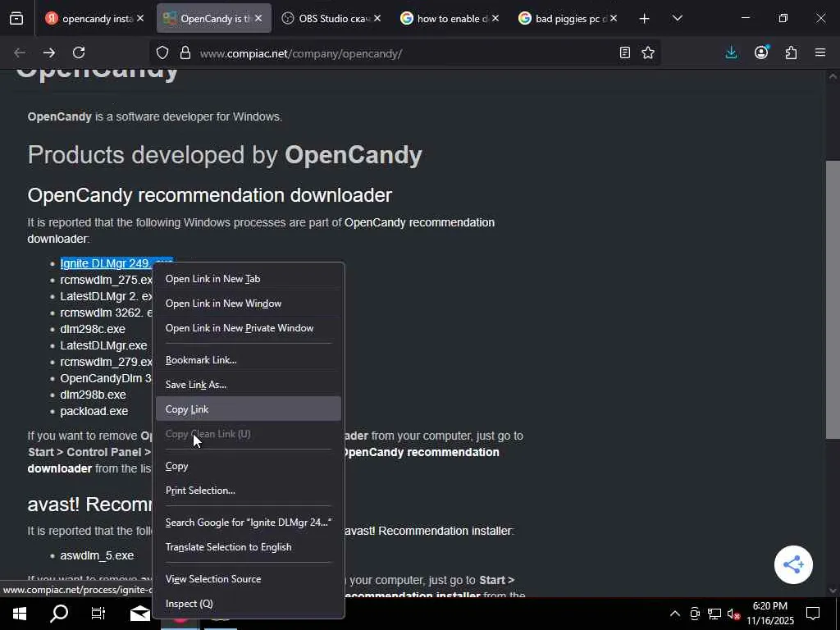Choose Inspect (Q) entry
The image size is (840, 630).
(248, 604)
